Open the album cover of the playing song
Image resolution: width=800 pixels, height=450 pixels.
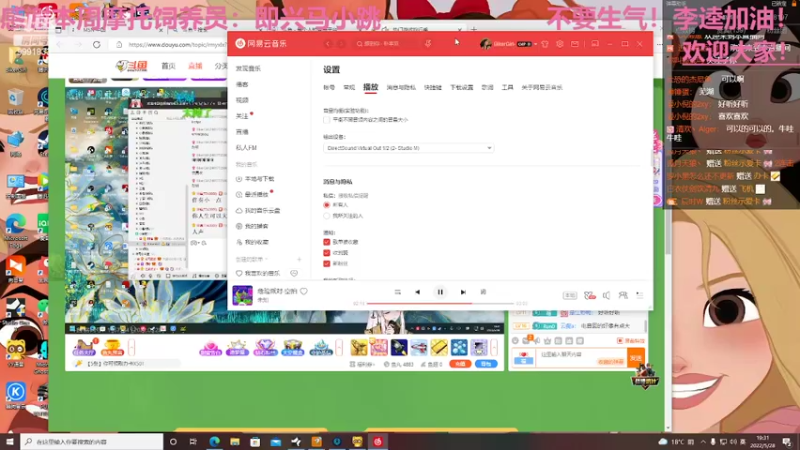coord(242,295)
